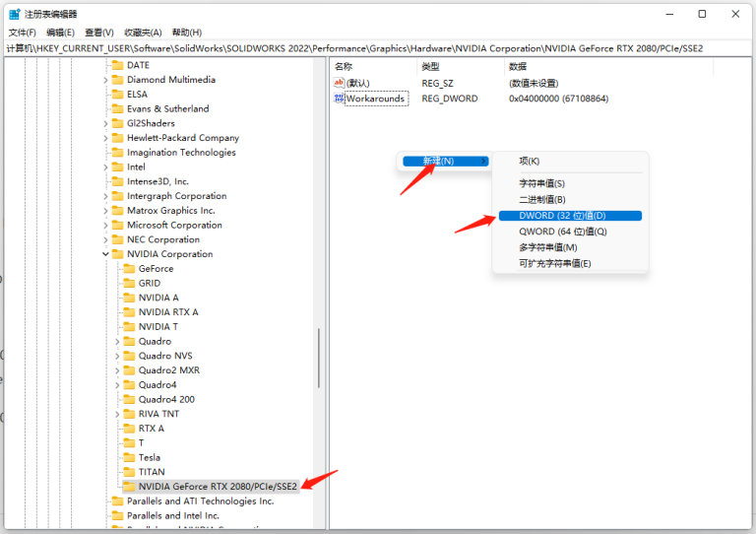Select the GeForce folder icon
Image resolution: width=756 pixels, height=534 pixels.
[129, 269]
